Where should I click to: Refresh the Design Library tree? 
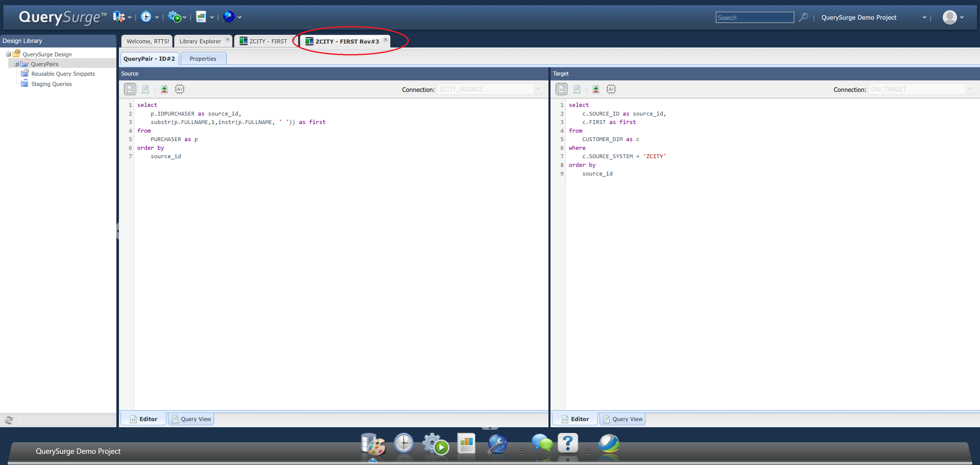click(9, 420)
